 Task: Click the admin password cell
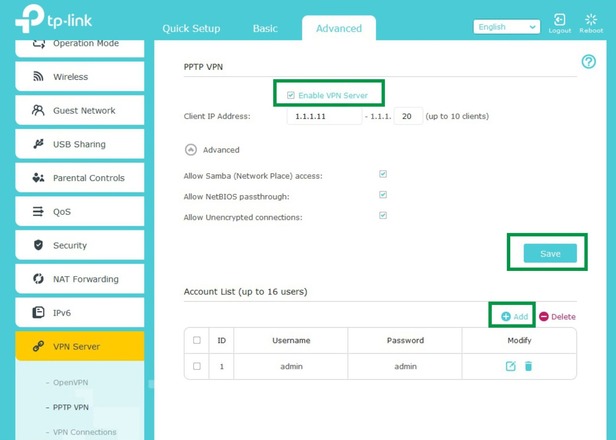click(x=405, y=367)
